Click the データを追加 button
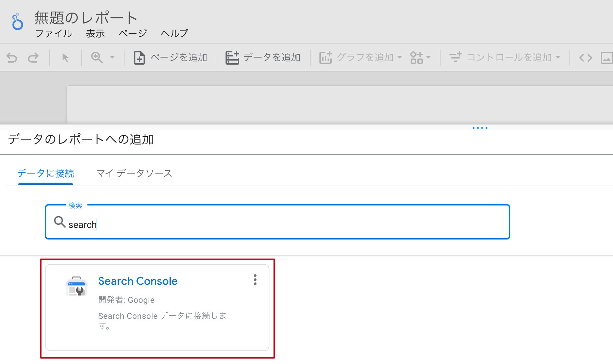Viewport: 613px width, 364px height. coord(263,57)
